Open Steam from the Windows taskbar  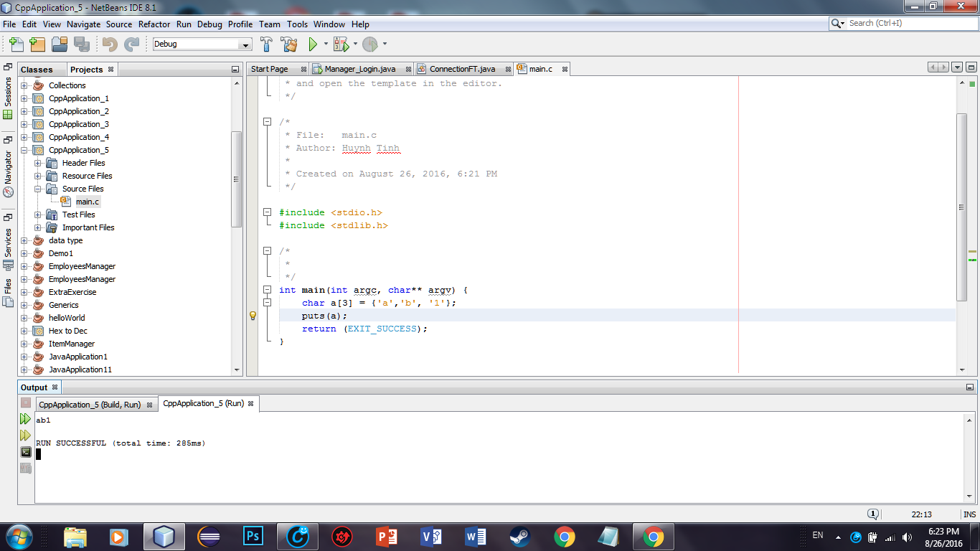coord(519,536)
